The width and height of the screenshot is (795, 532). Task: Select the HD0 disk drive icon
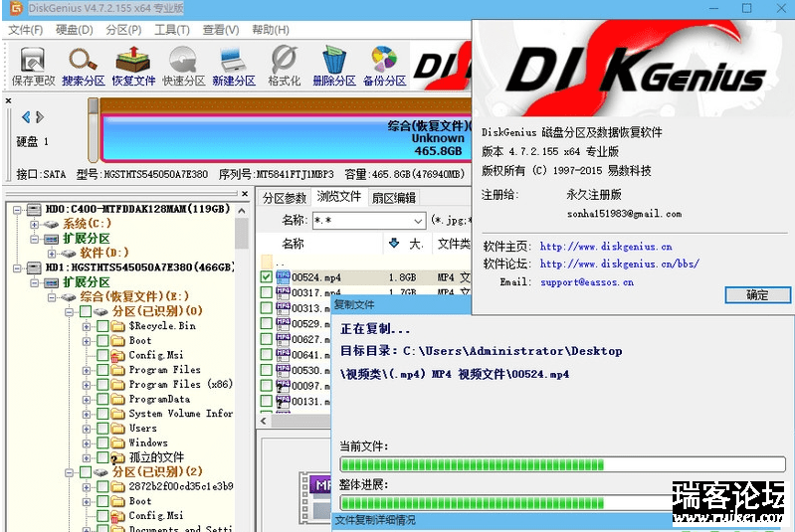[x=34, y=209]
